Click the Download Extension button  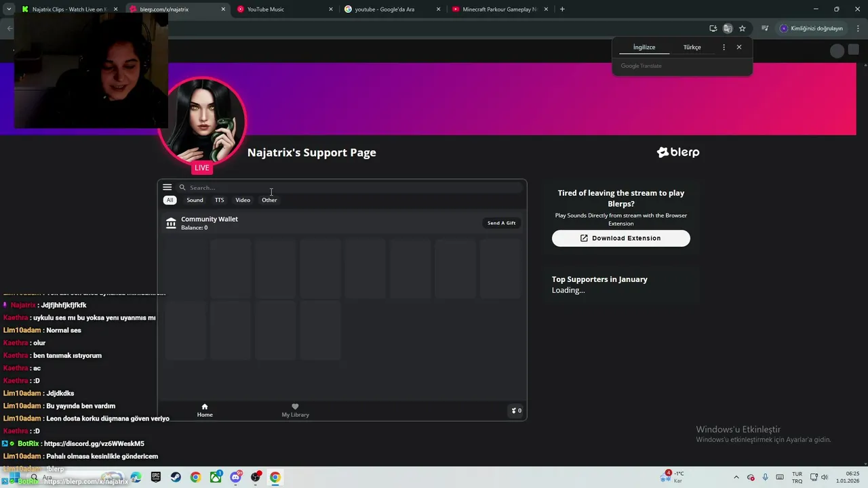(620, 238)
